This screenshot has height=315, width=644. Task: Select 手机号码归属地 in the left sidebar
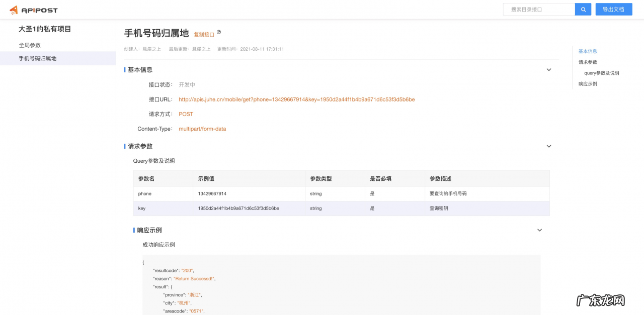pos(36,58)
